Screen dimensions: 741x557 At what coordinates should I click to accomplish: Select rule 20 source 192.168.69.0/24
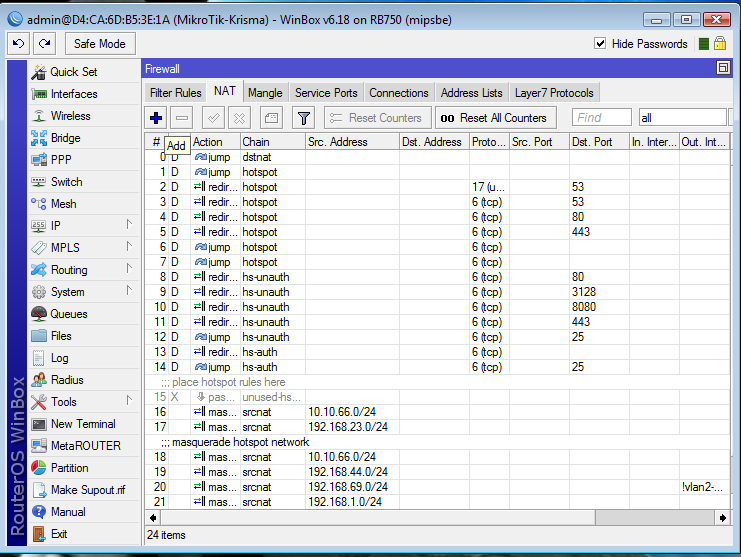[437, 487]
